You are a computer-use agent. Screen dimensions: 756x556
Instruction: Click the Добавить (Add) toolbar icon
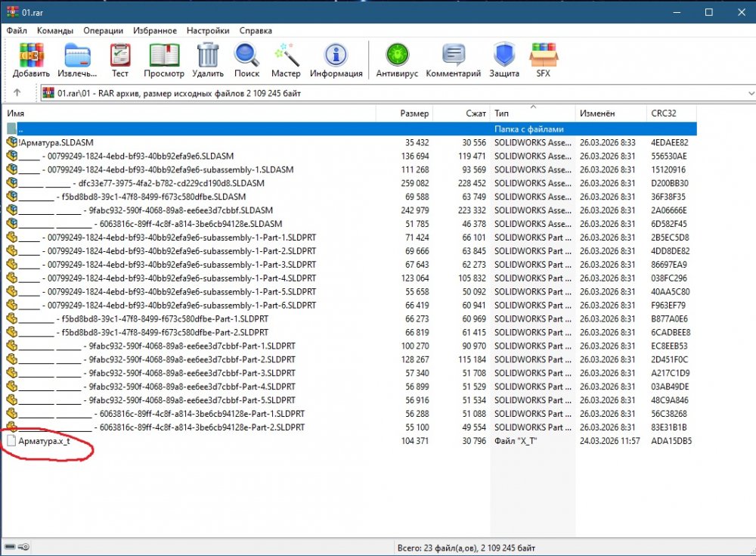pyautogui.click(x=31, y=55)
